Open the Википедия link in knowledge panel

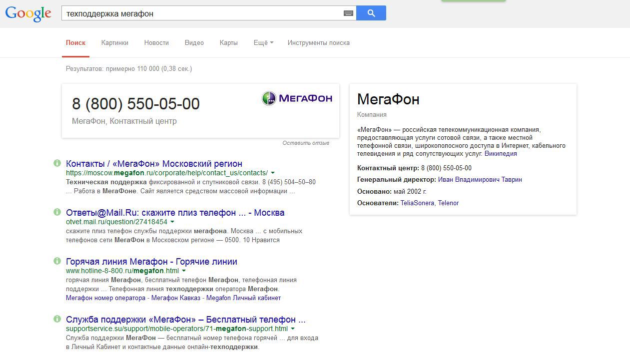[x=501, y=154]
